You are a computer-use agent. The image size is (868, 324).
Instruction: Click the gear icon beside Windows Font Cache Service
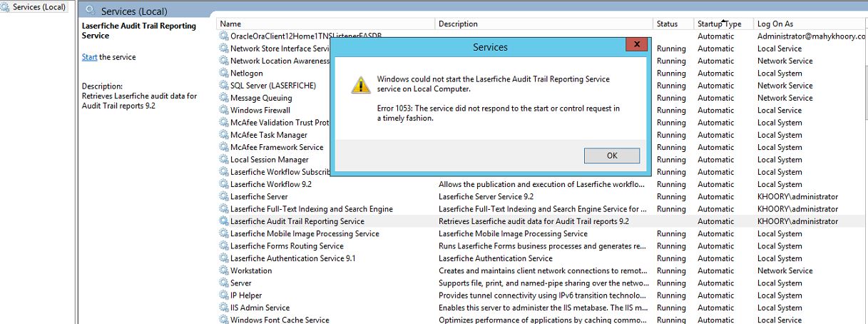pos(224,320)
